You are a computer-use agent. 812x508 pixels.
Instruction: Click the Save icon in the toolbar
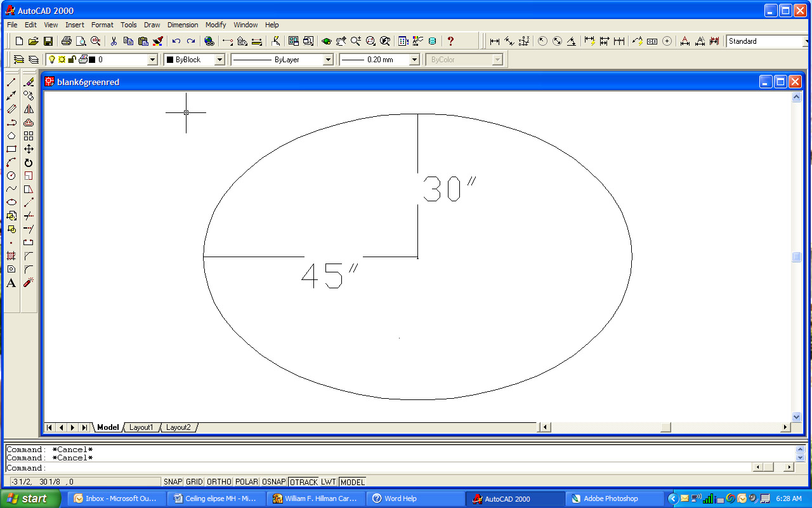(x=48, y=41)
